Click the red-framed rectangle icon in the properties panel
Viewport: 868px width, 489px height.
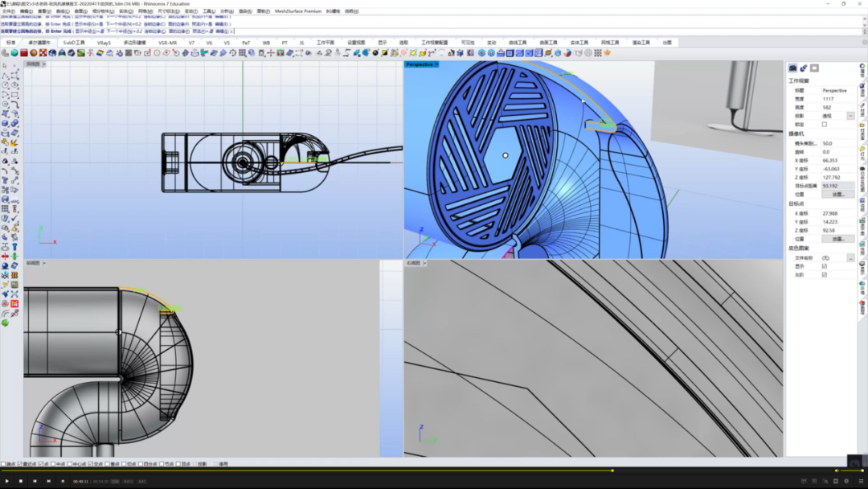pos(814,68)
